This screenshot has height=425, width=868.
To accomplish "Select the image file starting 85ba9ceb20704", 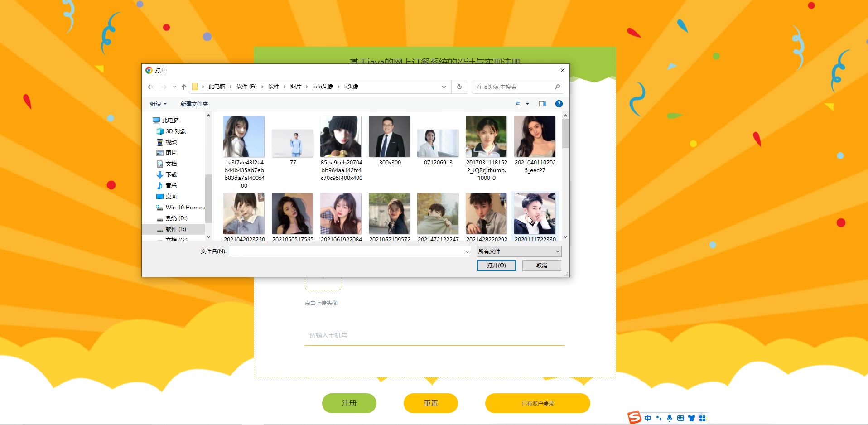I will click(x=341, y=148).
